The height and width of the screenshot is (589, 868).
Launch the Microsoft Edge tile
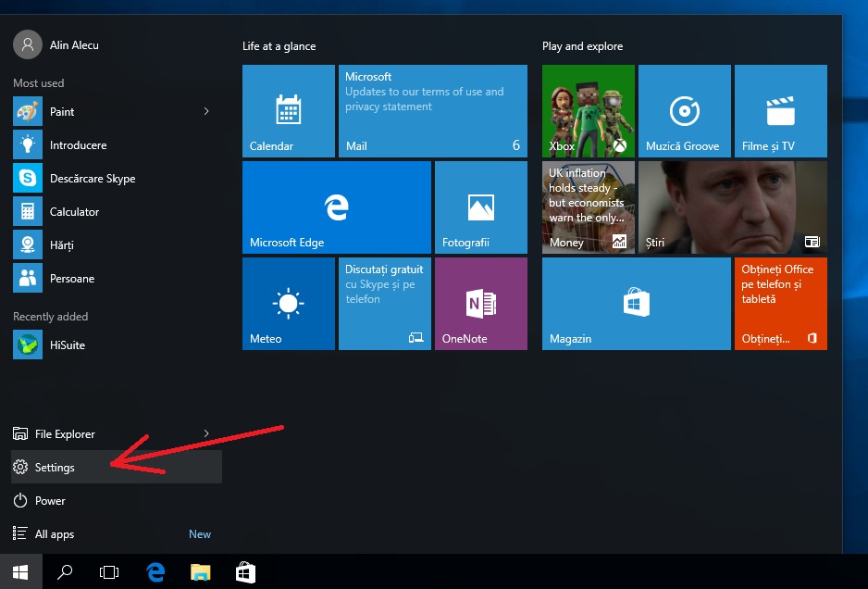337,207
